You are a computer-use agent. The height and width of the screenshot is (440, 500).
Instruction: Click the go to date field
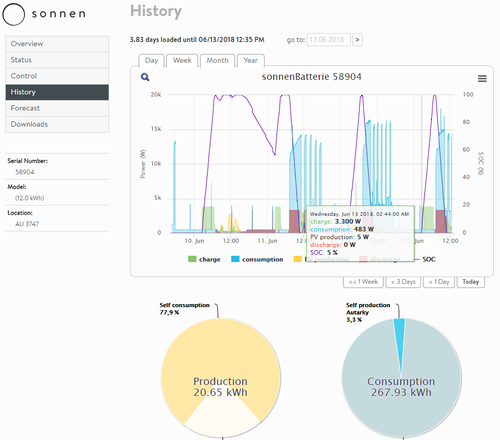tap(328, 40)
